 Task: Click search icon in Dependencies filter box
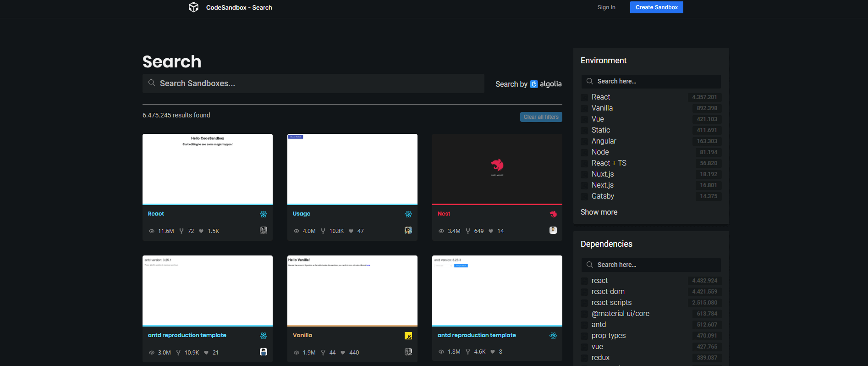[590, 265]
